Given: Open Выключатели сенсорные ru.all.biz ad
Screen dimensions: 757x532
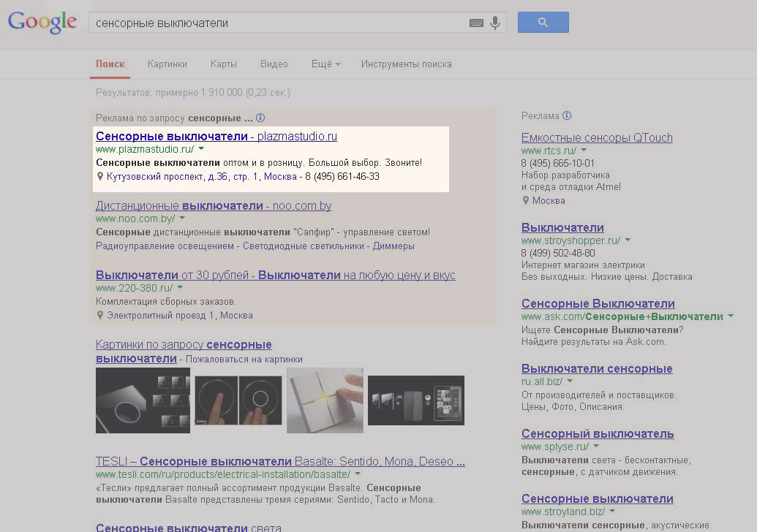Looking at the screenshot, I should (598, 369).
